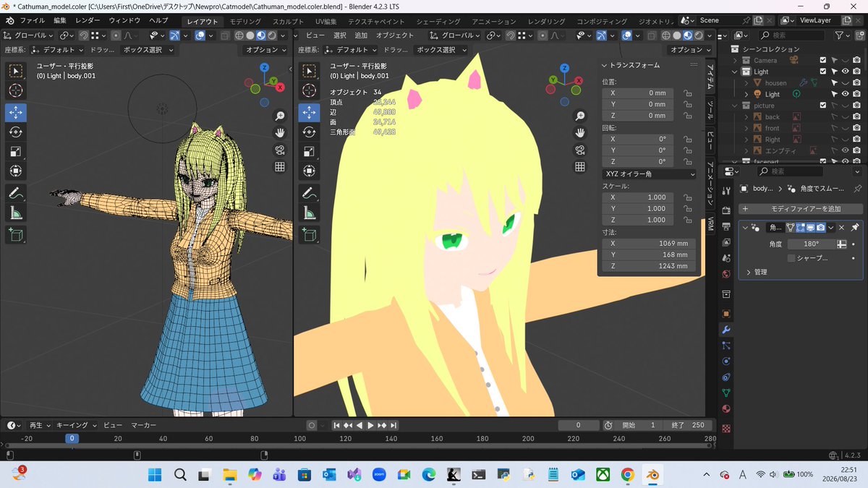Lock the Z rotation value
This screenshot has width=868, height=488.
(687, 162)
